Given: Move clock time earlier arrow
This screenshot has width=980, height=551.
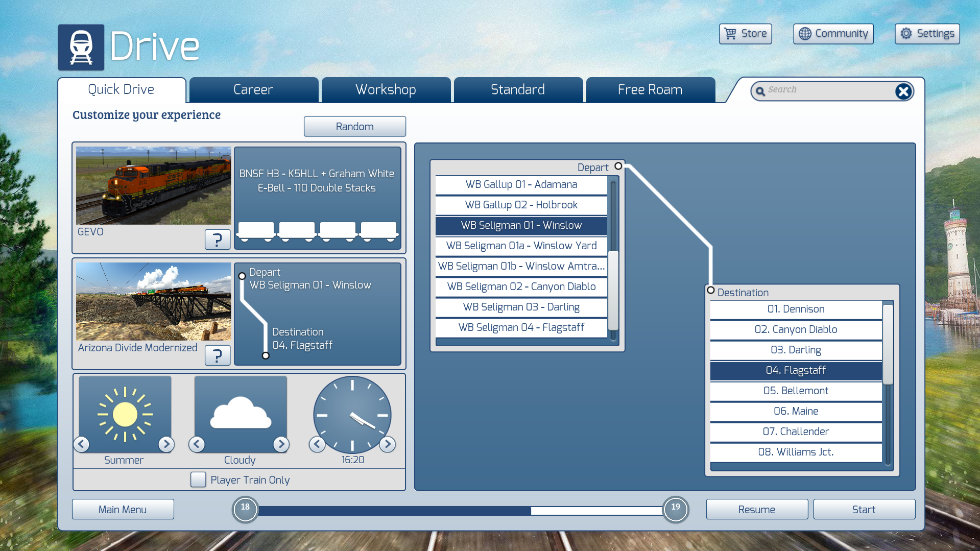Looking at the screenshot, I should pyautogui.click(x=317, y=444).
